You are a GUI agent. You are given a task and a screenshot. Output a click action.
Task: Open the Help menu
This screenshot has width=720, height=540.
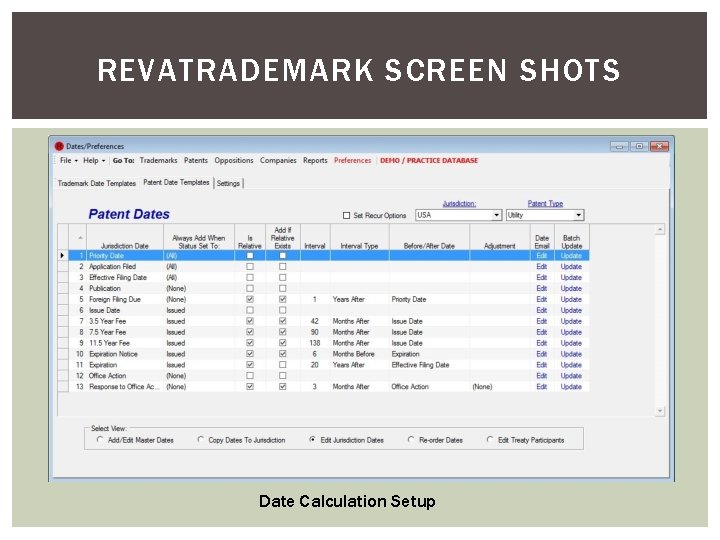click(x=94, y=160)
